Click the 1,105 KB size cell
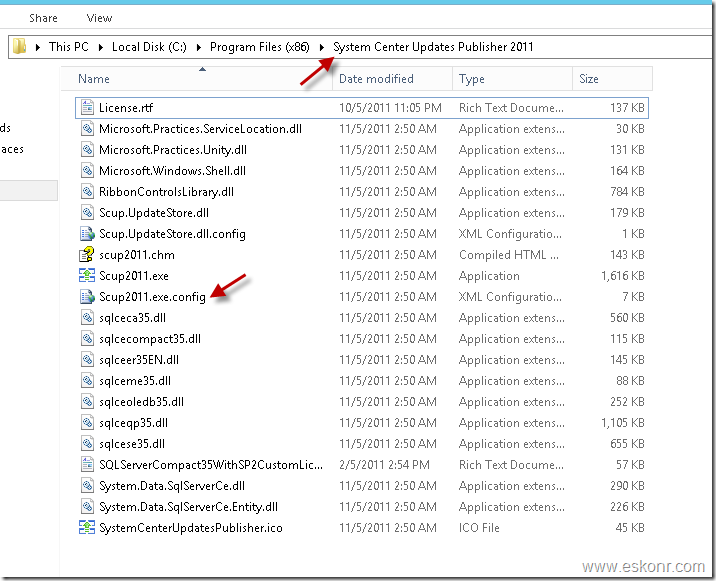Viewport: 716px width, 581px height. [x=622, y=423]
